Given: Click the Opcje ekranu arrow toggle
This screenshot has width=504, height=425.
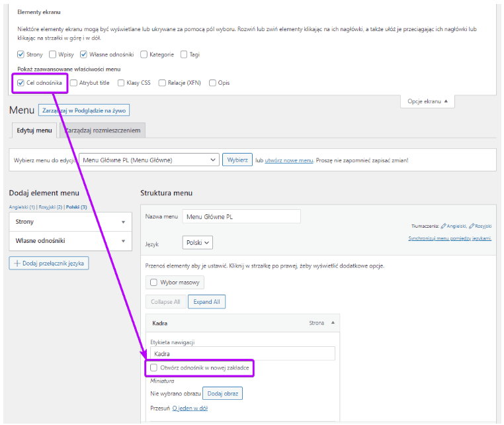Looking at the screenshot, I should click(x=445, y=101).
